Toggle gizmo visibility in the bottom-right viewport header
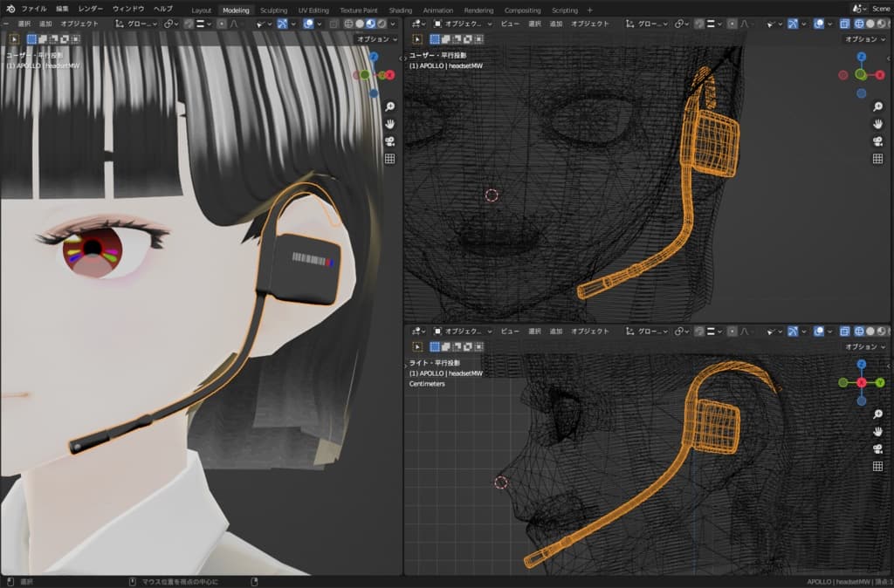This screenshot has width=894, height=588. coord(793,332)
